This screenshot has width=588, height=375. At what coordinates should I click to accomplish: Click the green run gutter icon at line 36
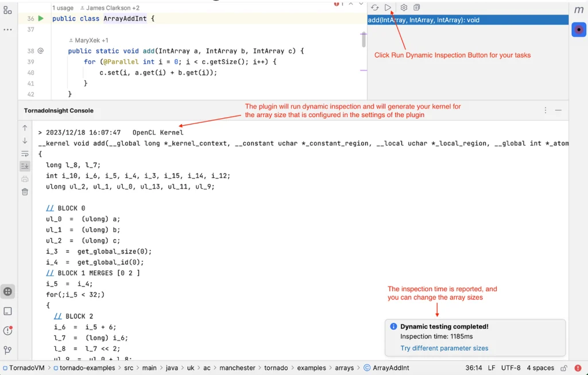41,19
